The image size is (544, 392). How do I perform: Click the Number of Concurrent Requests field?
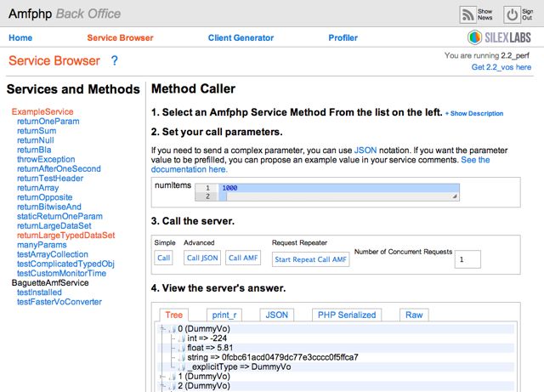pyautogui.click(x=467, y=259)
